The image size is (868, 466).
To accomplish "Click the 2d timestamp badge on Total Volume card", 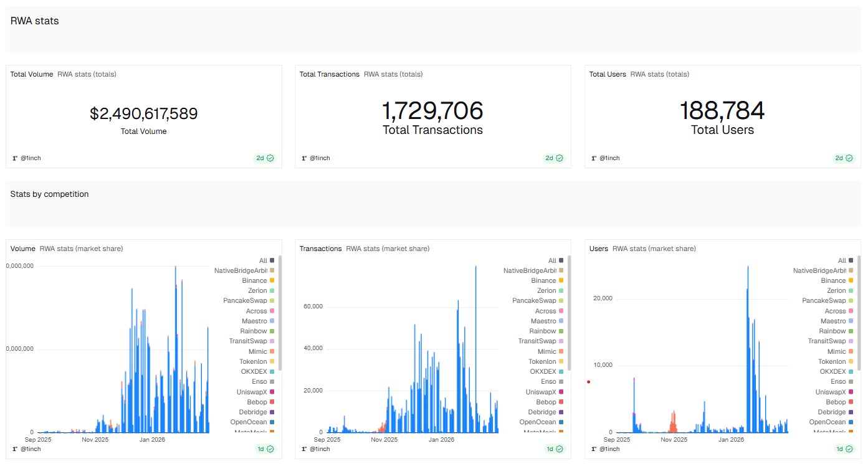I will 261,158.
